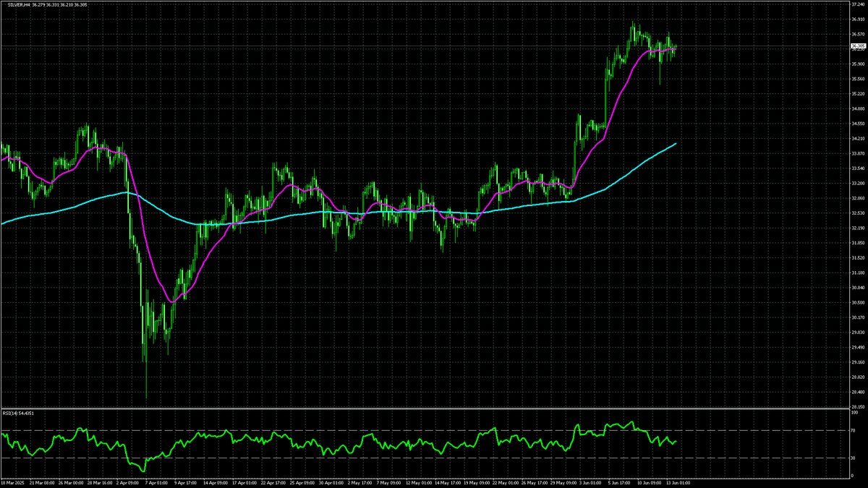Click the 30.170 price axis label
Screen dimensions: 868x488
click(858, 317)
